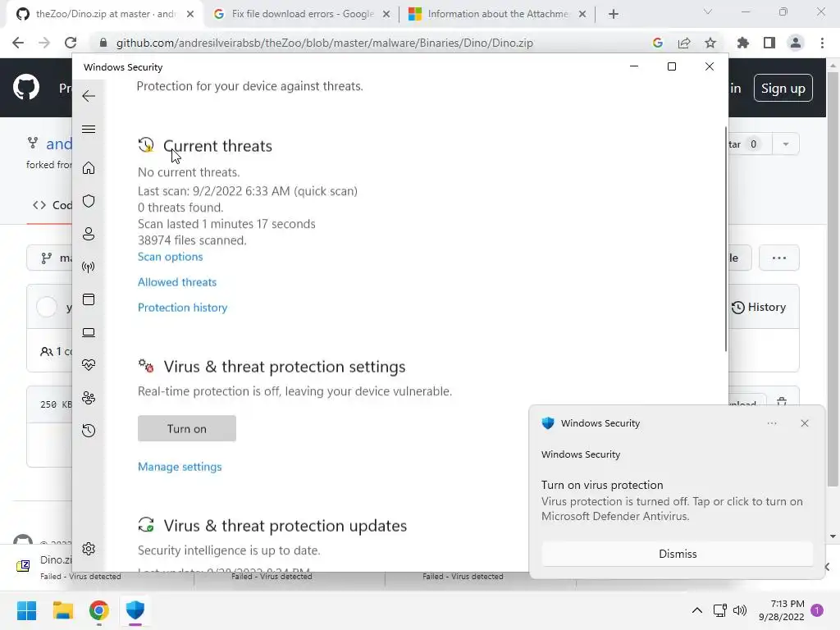This screenshot has height=630, width=840.
Task: Show hidden system tray icons
Action: pyautogui.click(x=697, y=610)
